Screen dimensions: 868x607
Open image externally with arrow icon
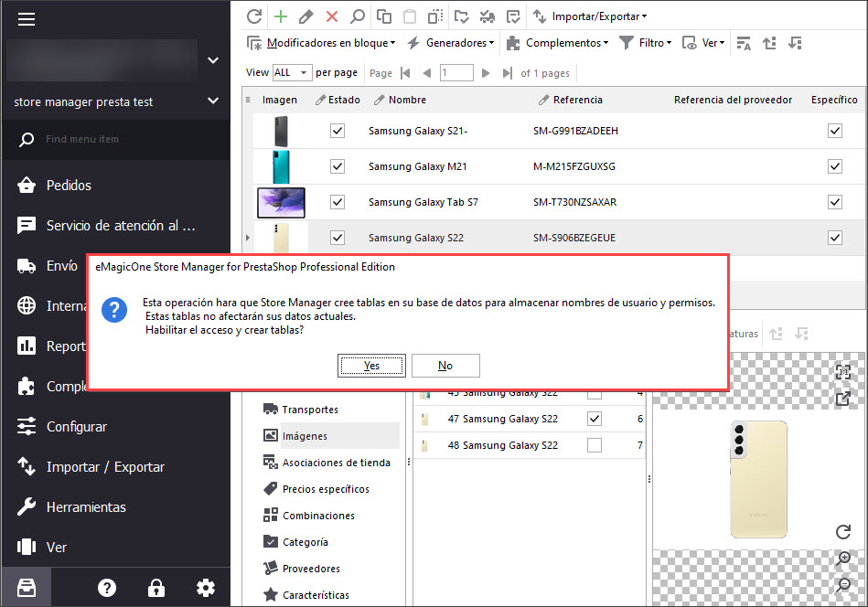[842, 398]
